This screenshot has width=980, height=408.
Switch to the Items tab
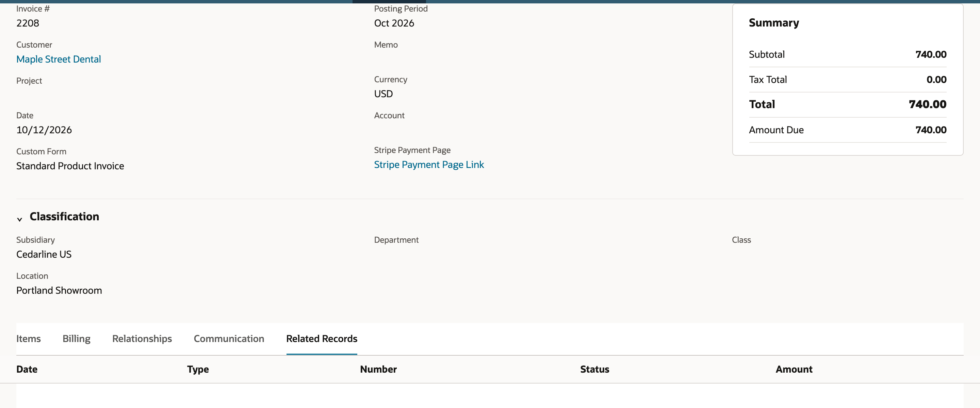pos(29,338)
